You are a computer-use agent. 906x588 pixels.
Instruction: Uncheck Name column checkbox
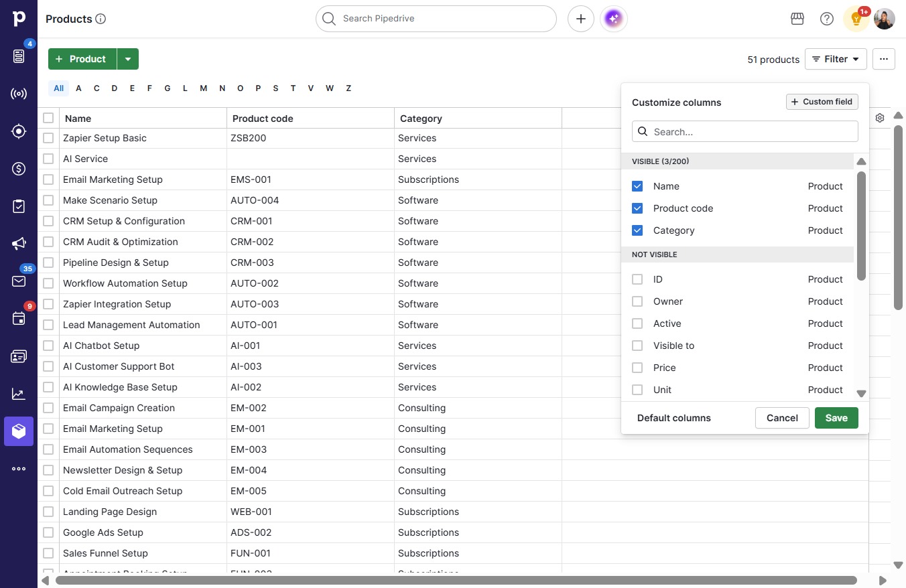[637, 186]
